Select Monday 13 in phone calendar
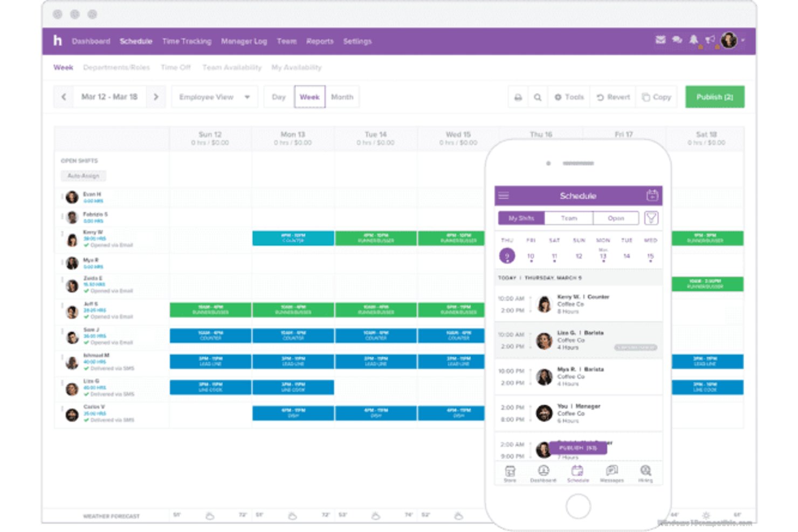 603,256
